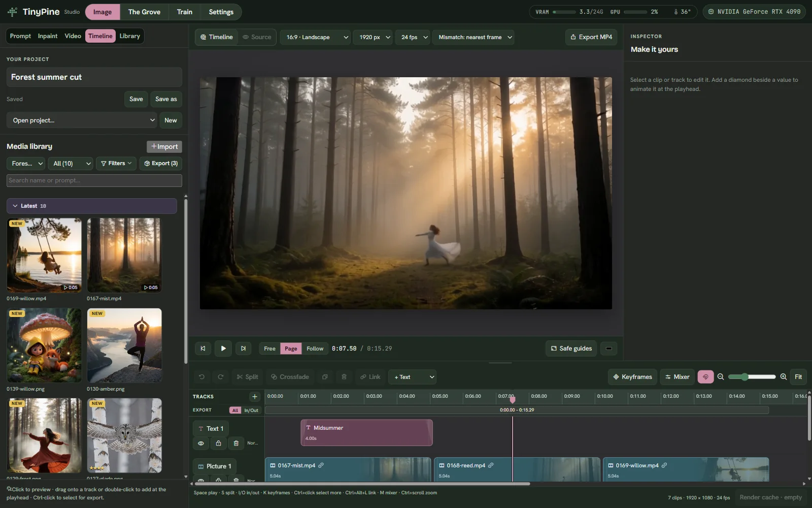Open the aspect ratio dropdown
This screenshot has height=508, width=812.
coord(315,37)
